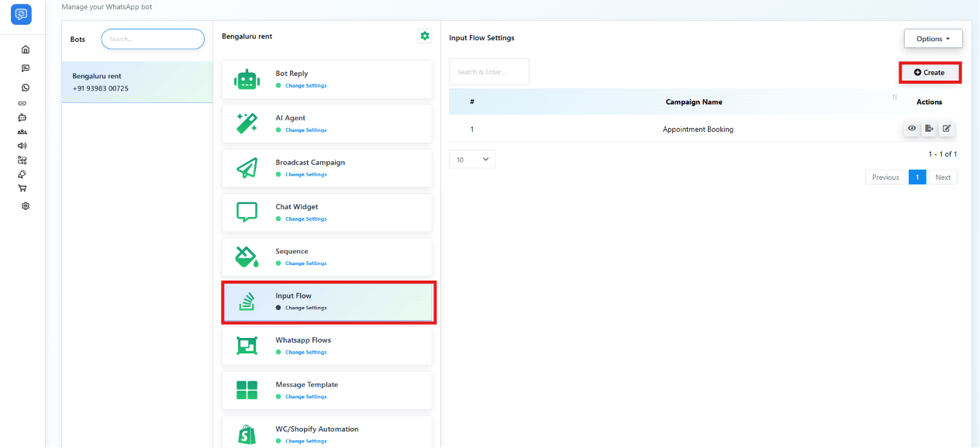
Task: Click the Chat Widget bubble icon
Action: 247,212
